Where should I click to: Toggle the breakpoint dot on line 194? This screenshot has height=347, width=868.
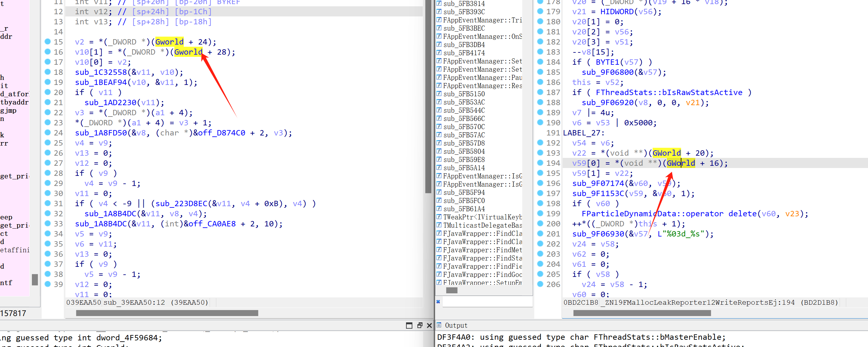click(x=540, y=163)
